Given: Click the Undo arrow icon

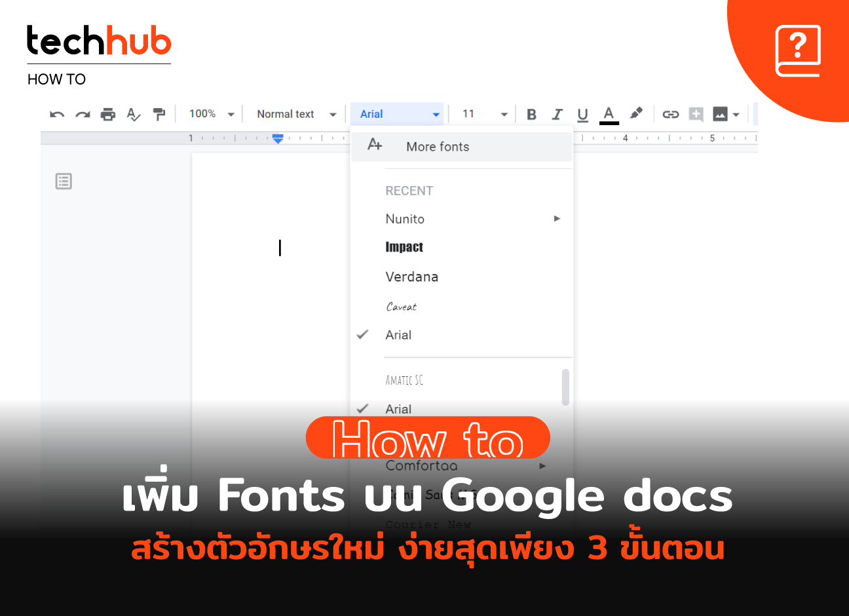Looking at the screenshot, I should (x=57, y=115).
